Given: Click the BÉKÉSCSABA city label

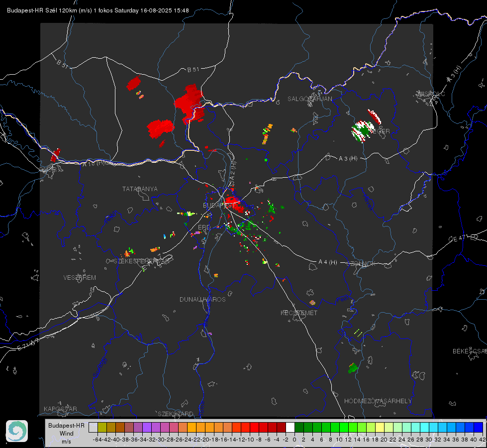Looking at the screenshot, I should pos(470,351).
